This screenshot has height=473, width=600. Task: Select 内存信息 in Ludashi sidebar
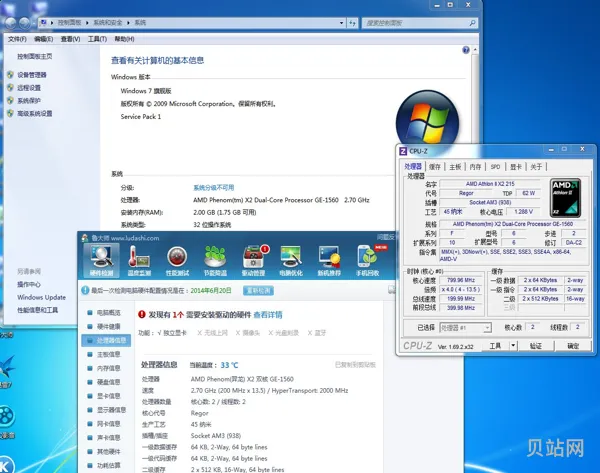click(x=104, y=368)
